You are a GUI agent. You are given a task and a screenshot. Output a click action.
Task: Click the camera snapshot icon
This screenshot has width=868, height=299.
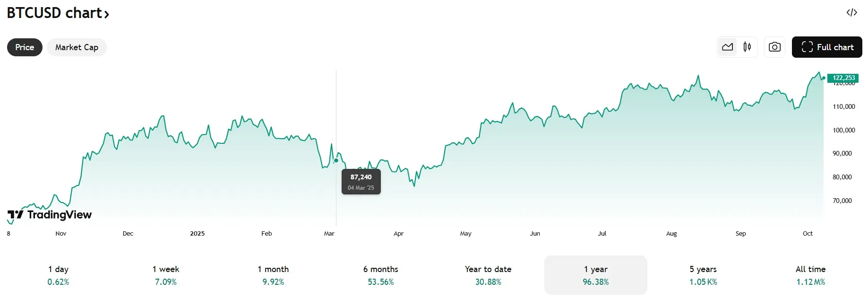[774, 47]
